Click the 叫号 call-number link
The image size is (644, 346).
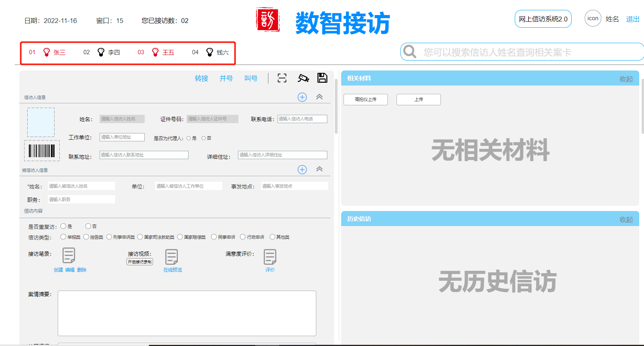point(251,78)
